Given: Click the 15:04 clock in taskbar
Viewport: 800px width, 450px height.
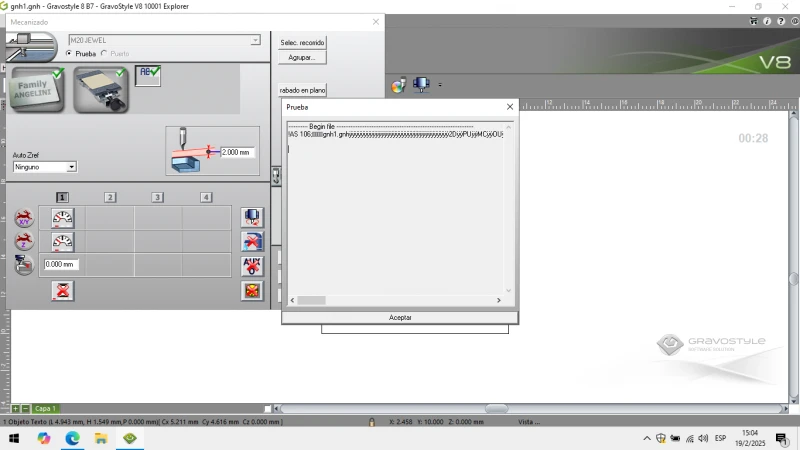Looking at the screenshot, I should (750, 433).
